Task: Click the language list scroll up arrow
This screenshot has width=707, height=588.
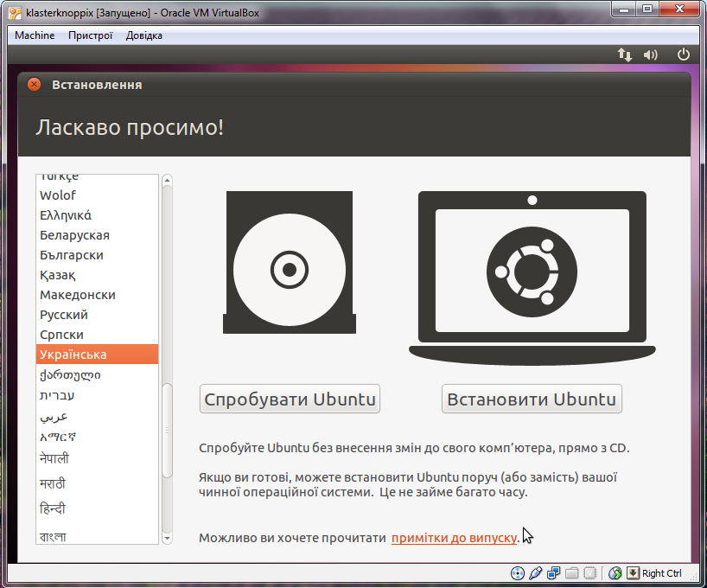Action: pos(168,180)
